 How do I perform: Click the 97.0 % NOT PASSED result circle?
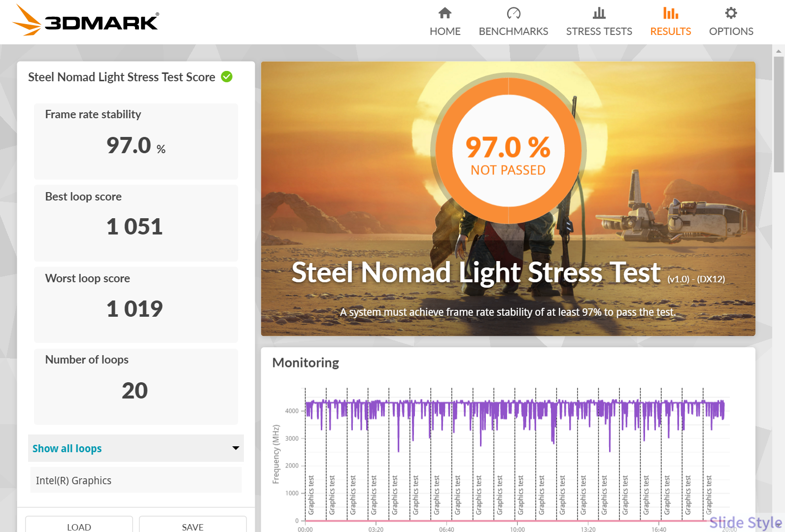coord(508,150)
